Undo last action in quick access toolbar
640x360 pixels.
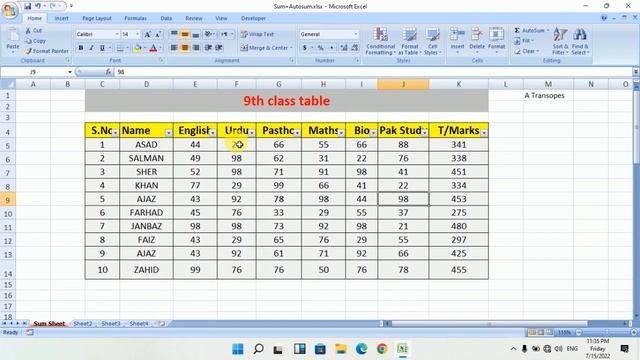38,6
